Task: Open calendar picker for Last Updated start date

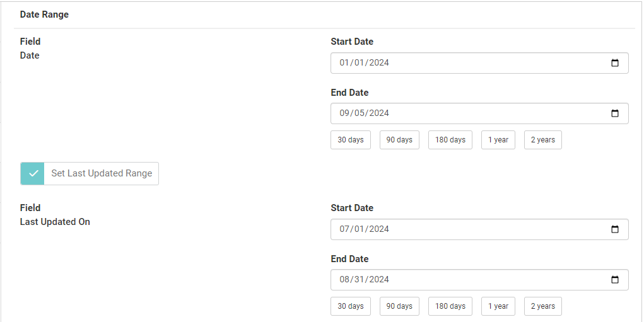Action: (x=615, y=229)
